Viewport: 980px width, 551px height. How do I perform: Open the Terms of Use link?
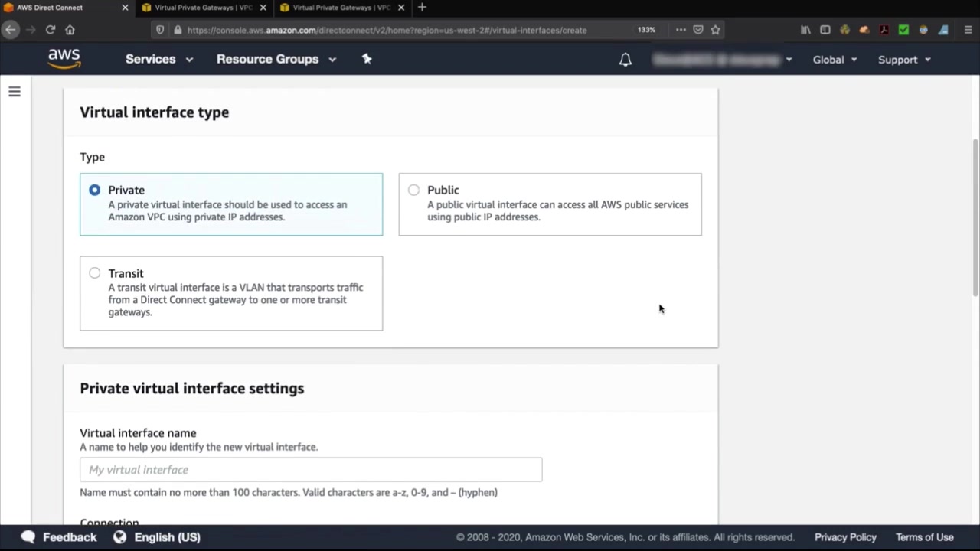[x=924, y=537]
